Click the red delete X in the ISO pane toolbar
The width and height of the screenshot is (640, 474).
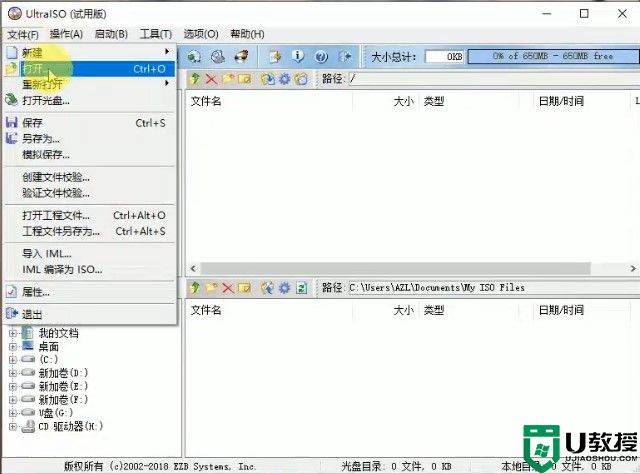(211, 79)
